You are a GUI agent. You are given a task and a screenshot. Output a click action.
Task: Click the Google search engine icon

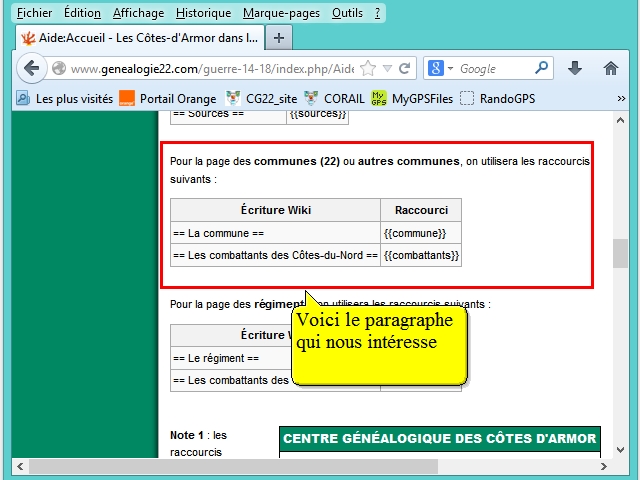click(436, 68)
